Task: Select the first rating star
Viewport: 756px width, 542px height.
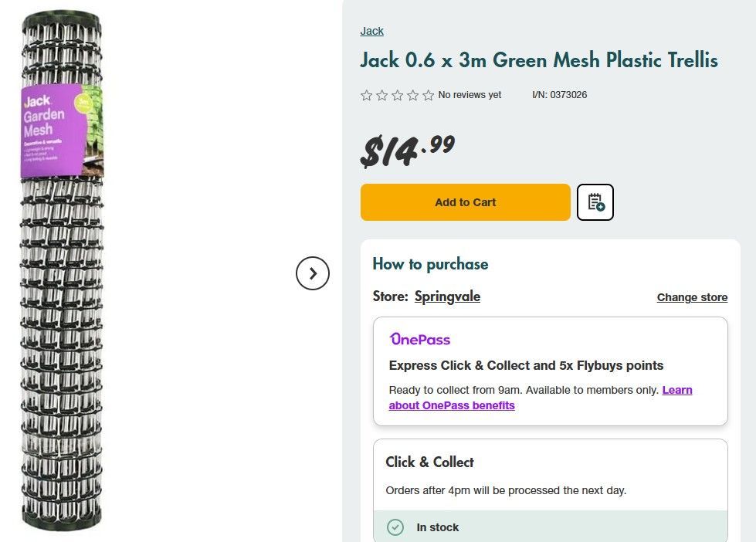Action: [366, 94]
